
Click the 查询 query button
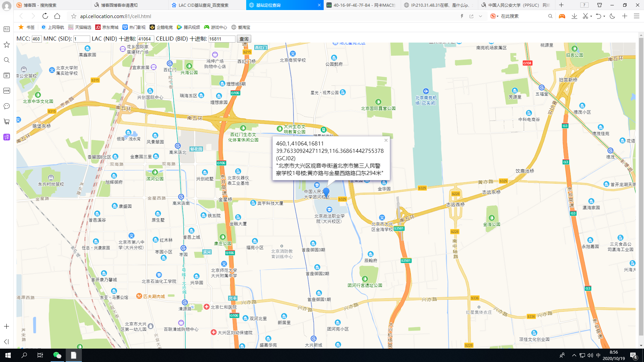pyautogui.click(x=244, y=39)
